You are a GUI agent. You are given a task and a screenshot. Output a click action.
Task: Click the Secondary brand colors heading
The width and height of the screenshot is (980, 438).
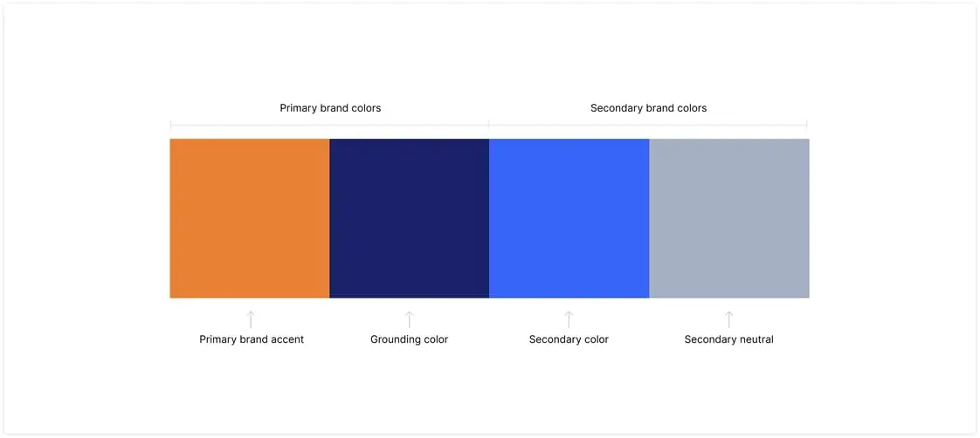(648, 108)
